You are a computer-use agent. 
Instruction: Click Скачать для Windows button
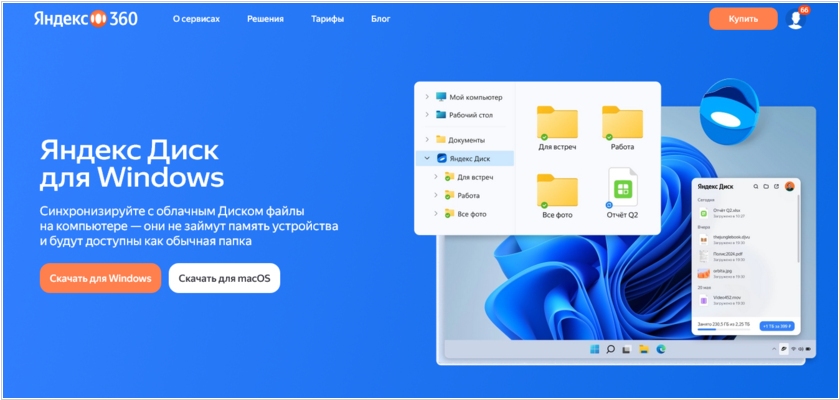(x=100, y=278)
